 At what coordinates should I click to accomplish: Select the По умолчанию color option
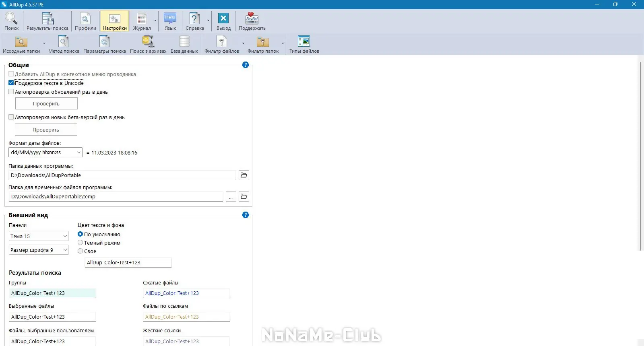80,234
